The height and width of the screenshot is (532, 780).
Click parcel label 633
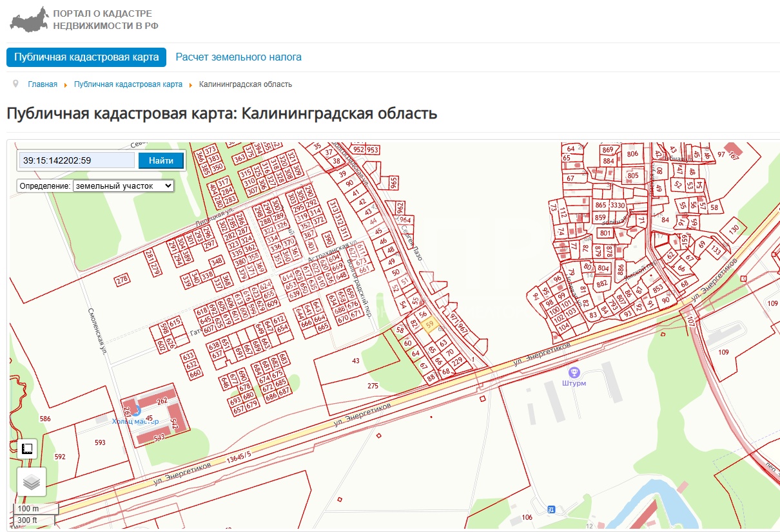click(189, 356)
